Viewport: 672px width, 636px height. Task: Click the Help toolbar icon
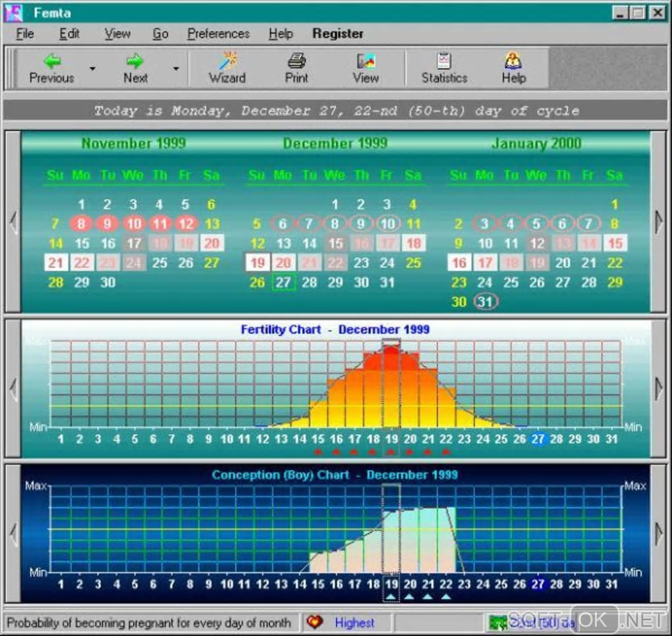(x=513, y=68)
